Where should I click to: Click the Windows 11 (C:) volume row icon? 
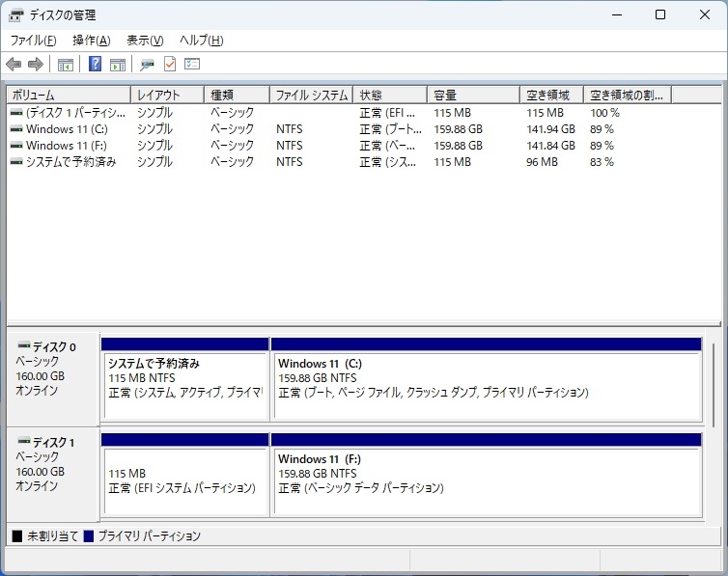pos(16,129)
